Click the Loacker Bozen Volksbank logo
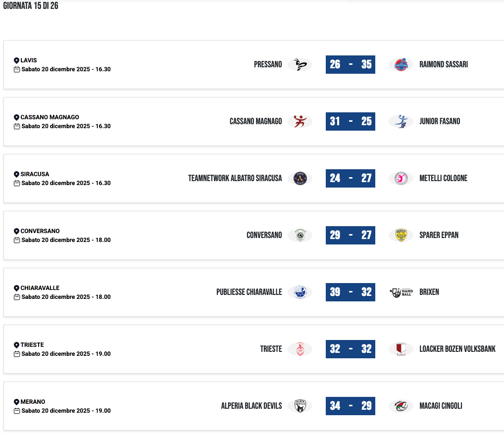The image size is (504, 434). (x=401, y=349)
